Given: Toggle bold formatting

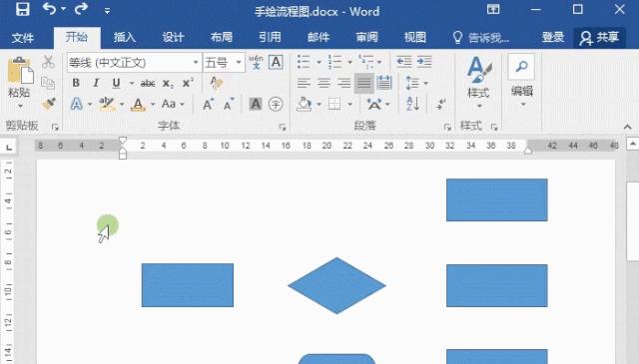Looking at the screenshot, I should (x=76, y=83).
